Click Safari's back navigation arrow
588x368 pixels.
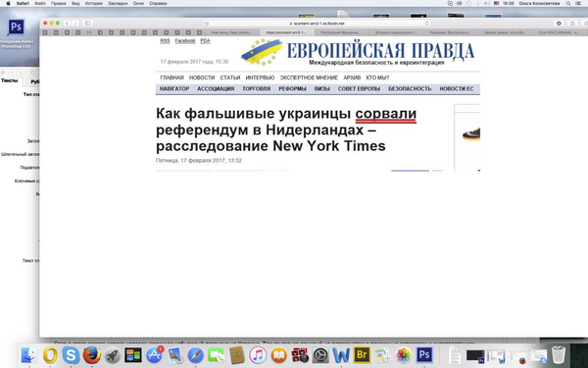67,24
